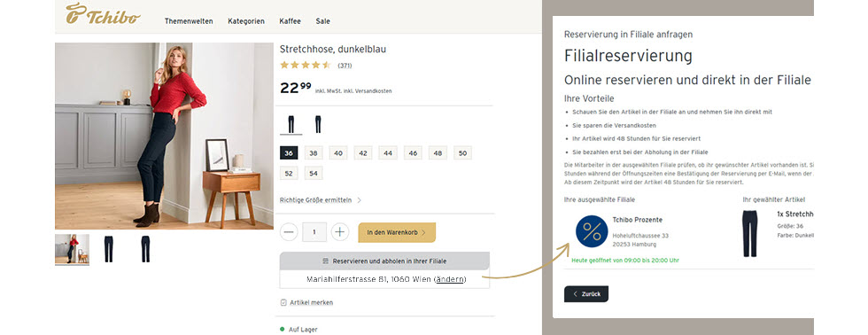Choose size 44
Screen dimensions: 868x335
(388, 153)
